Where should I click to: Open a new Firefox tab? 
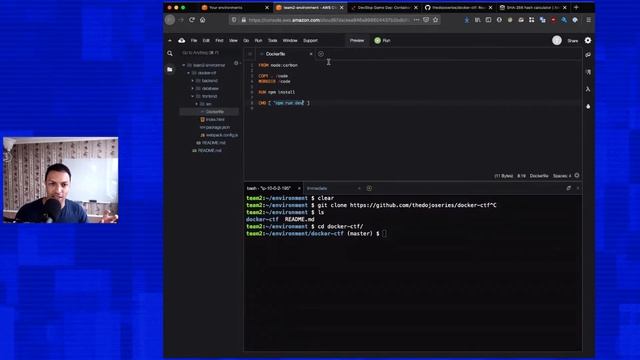point(576,7)
